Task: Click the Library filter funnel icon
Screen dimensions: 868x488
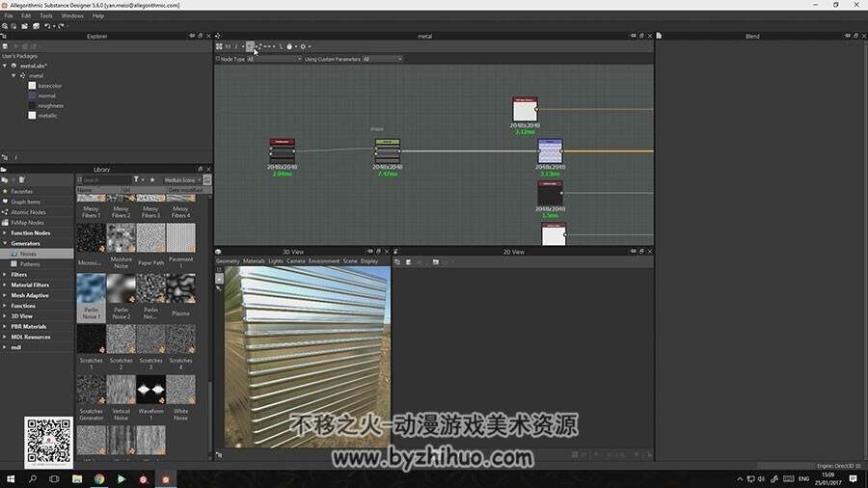Action: [136, 179]
